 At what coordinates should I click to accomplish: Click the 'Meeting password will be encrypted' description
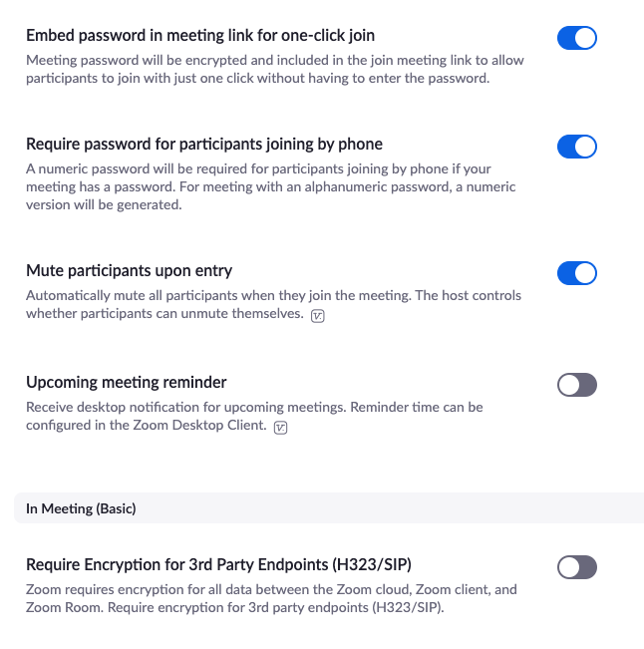point(275,69)
